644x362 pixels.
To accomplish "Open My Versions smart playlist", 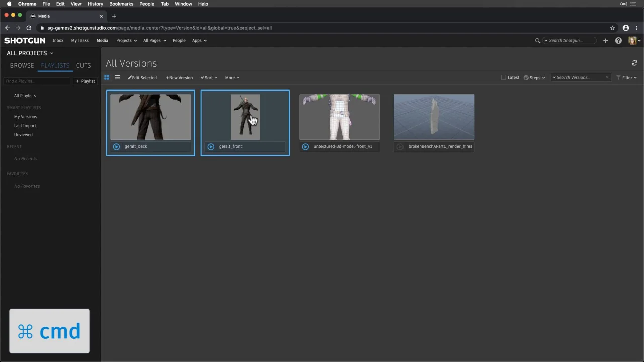I will pyautogui.click(x=26, y=117).
